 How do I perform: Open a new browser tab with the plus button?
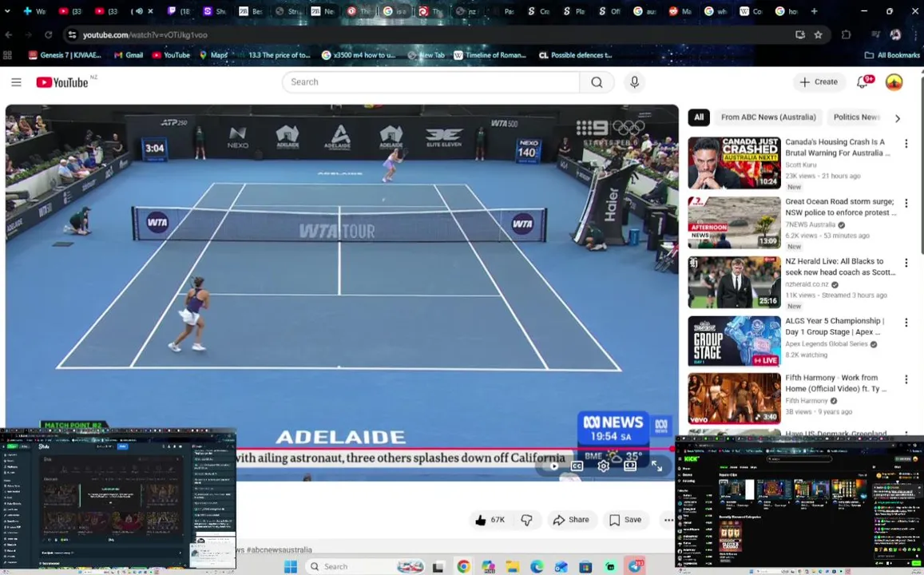(815, 11)
